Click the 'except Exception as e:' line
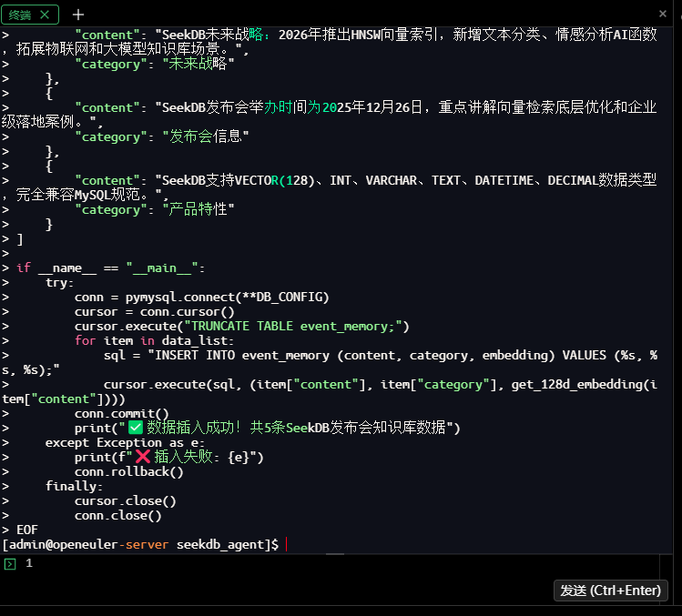This screenshot has height=616, width=682. coord(125,442)
